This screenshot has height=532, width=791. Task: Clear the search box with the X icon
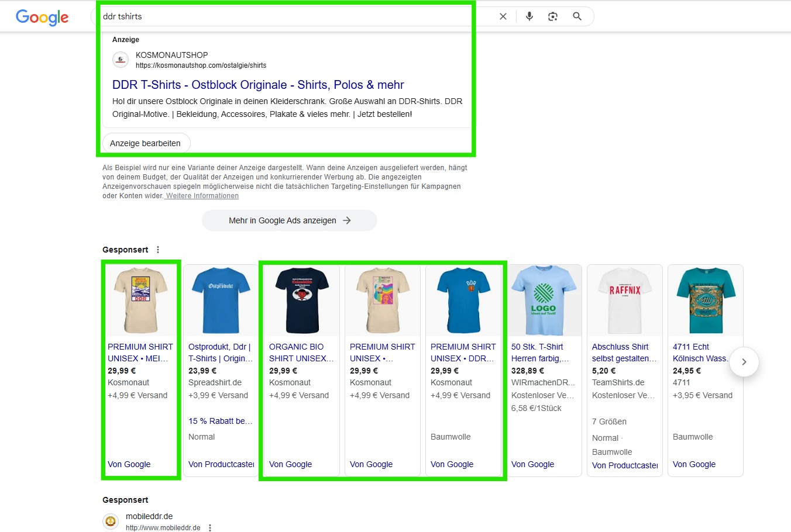(503, 16)
